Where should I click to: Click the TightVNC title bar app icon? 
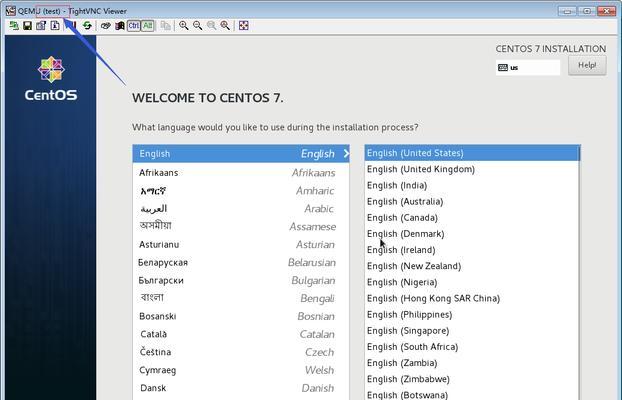tap(11, 11)
